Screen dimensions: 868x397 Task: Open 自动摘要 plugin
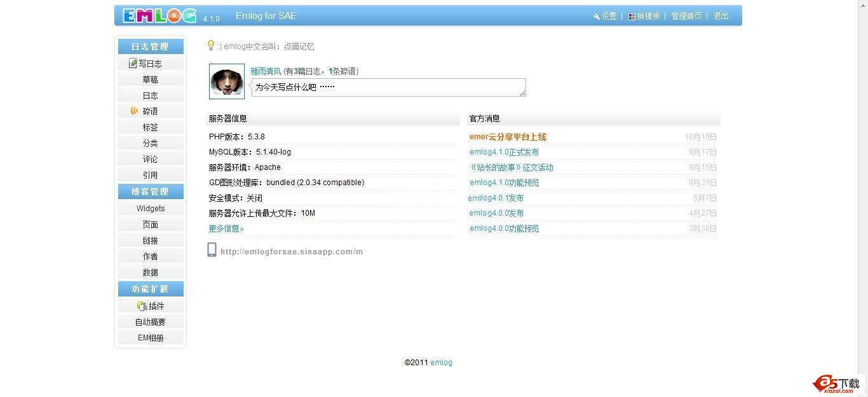[x=151, y=322]
